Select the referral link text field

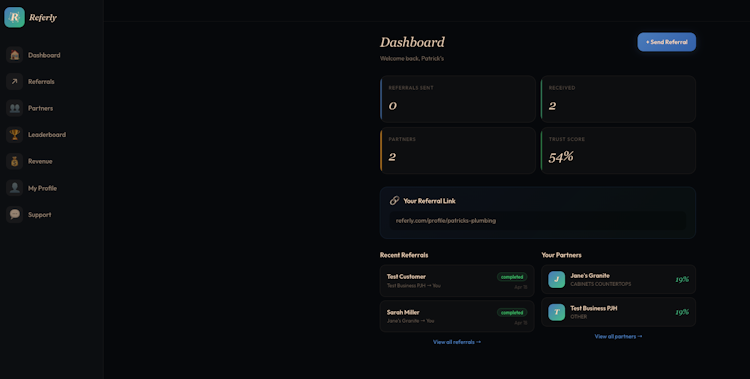(538, 221)
